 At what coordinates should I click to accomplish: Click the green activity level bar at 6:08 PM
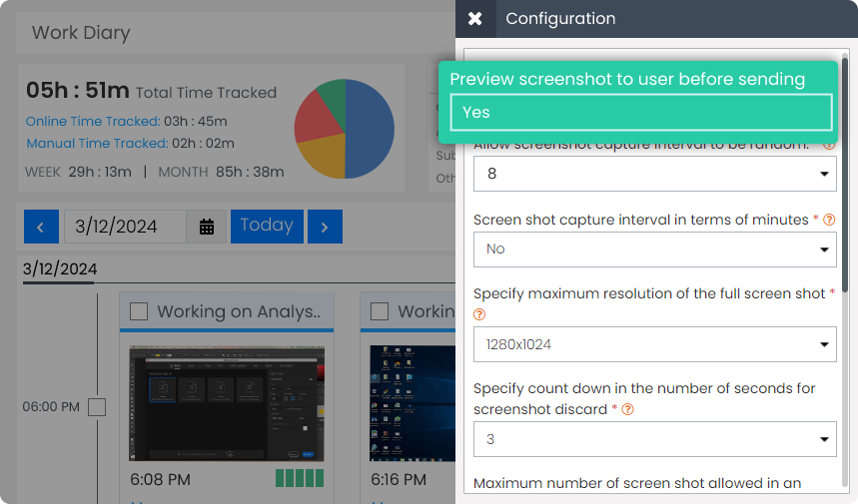pos(300,480)
